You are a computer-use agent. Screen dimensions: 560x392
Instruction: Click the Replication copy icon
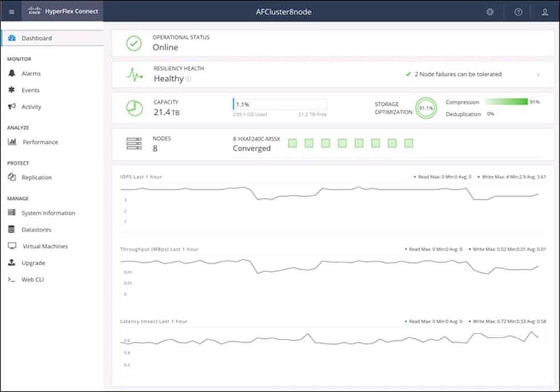pos(12,177)
